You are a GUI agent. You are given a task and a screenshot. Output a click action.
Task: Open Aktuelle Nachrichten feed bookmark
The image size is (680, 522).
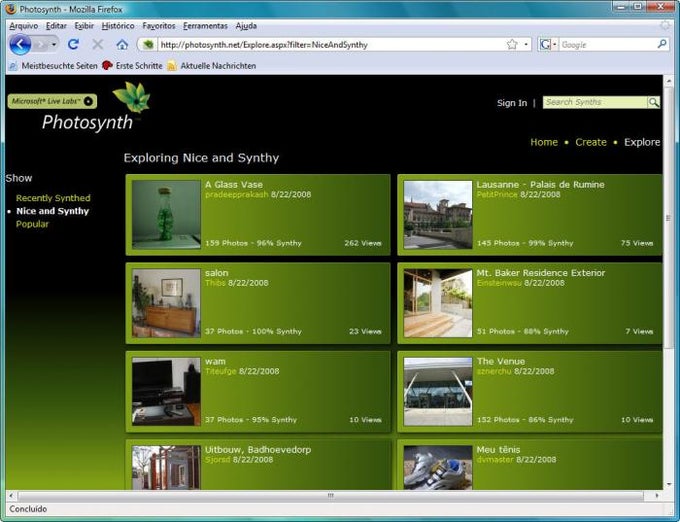[212, 66]
